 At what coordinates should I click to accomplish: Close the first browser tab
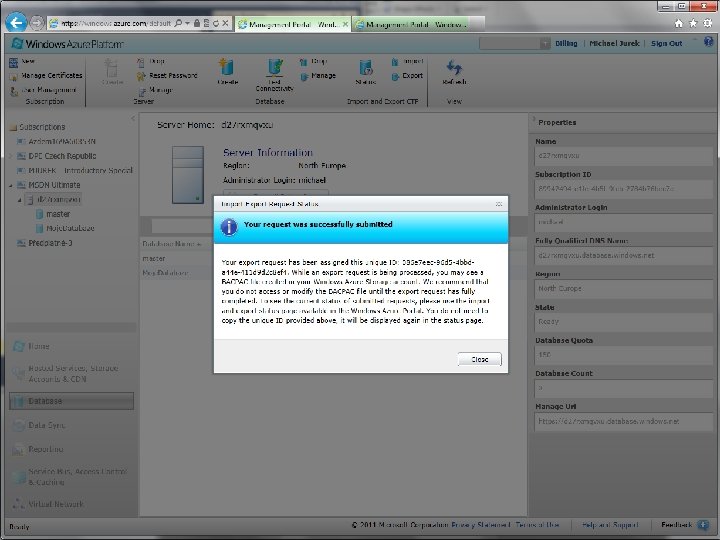coord(345,24)
